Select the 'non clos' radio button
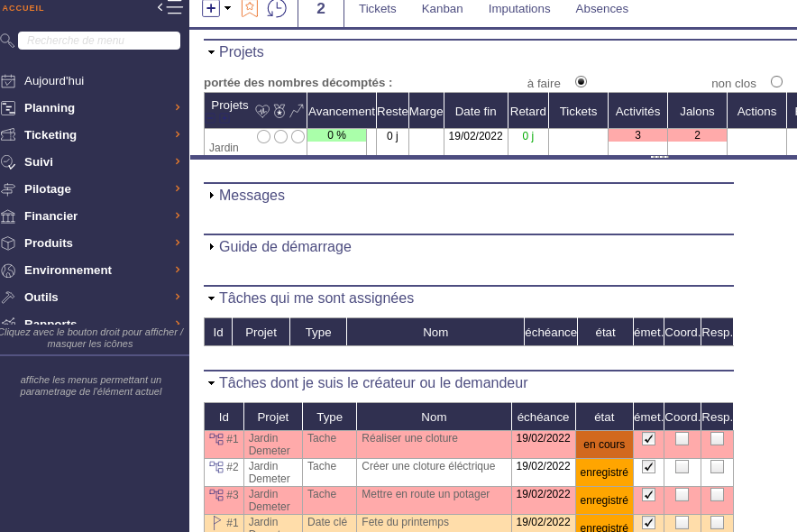 [776, 81]
